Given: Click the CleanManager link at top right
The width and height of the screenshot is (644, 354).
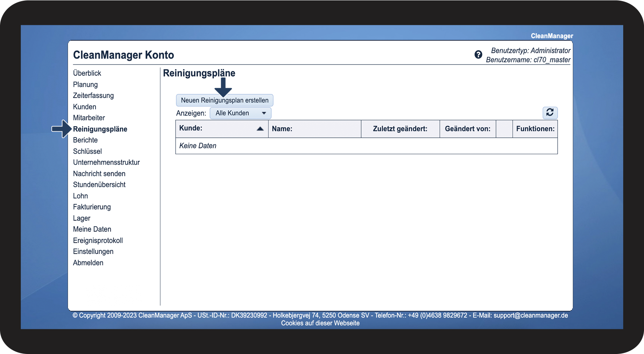Looking at the screenshot, I should pos(552,36).
